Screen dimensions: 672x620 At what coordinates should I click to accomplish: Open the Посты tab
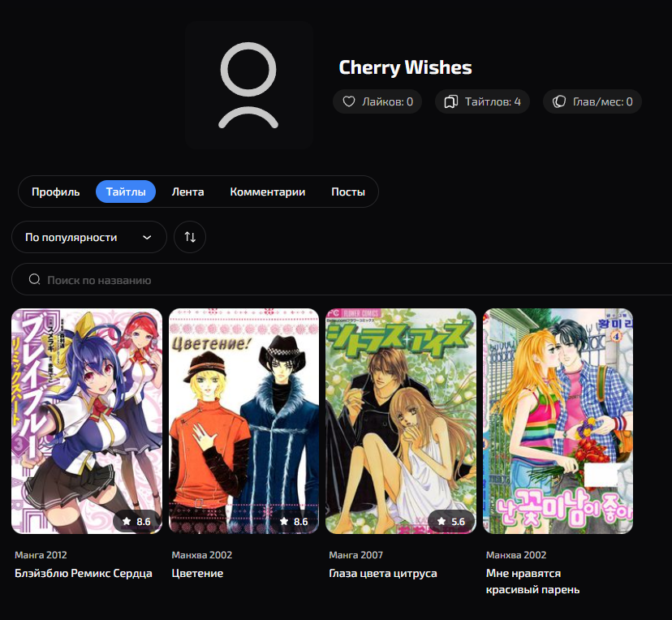tap(348, 192)
